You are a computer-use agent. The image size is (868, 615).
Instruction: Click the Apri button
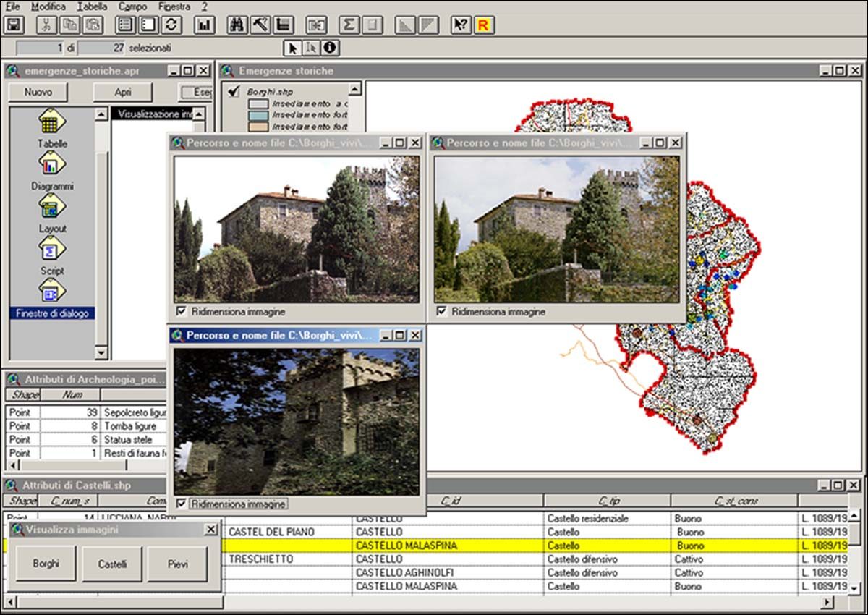point(123,92)
